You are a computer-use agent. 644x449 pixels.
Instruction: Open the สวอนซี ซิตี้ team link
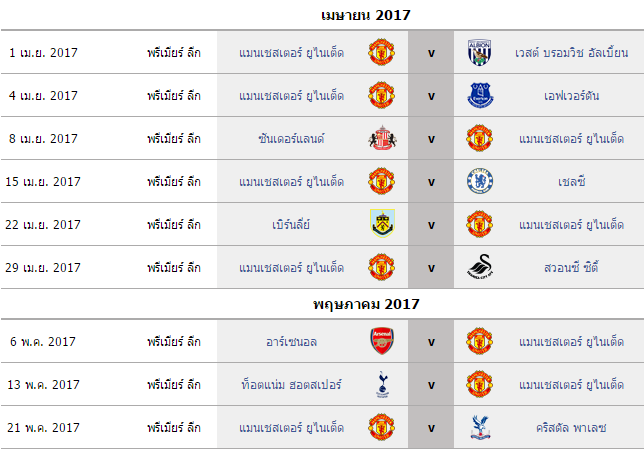(x=571, y=268)
